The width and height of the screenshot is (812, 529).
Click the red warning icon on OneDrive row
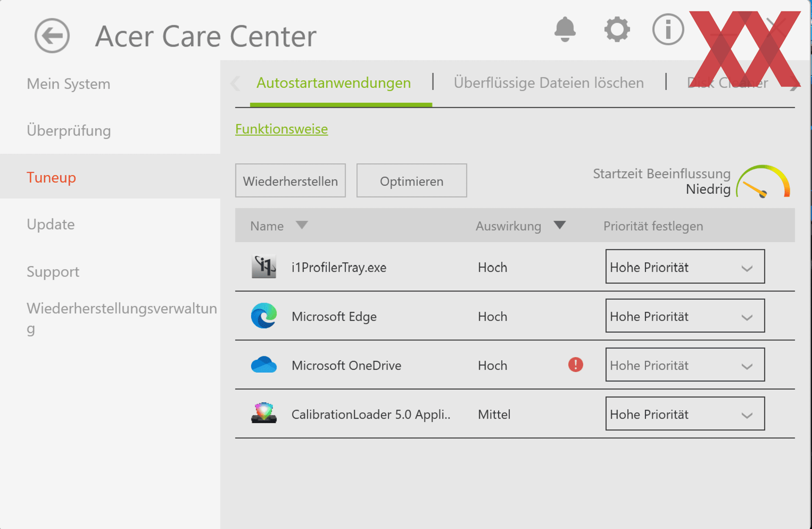pos(575,364)
